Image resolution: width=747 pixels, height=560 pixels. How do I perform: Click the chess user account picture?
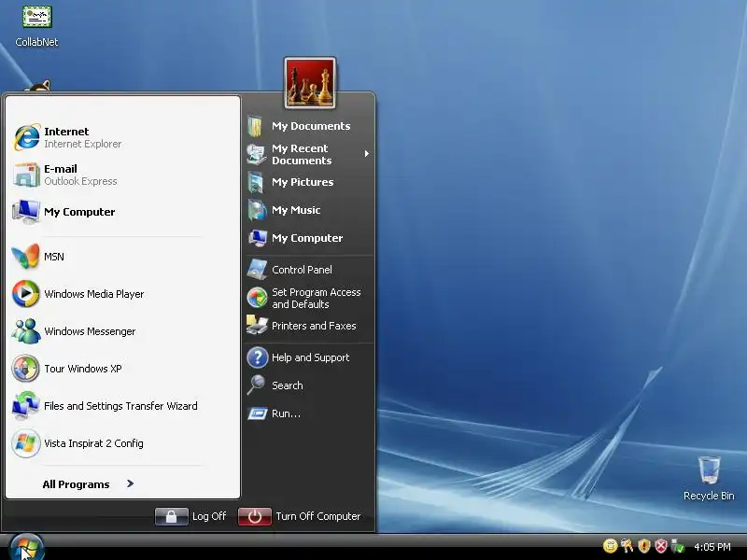pyautogui.click(x=310, y=83)
